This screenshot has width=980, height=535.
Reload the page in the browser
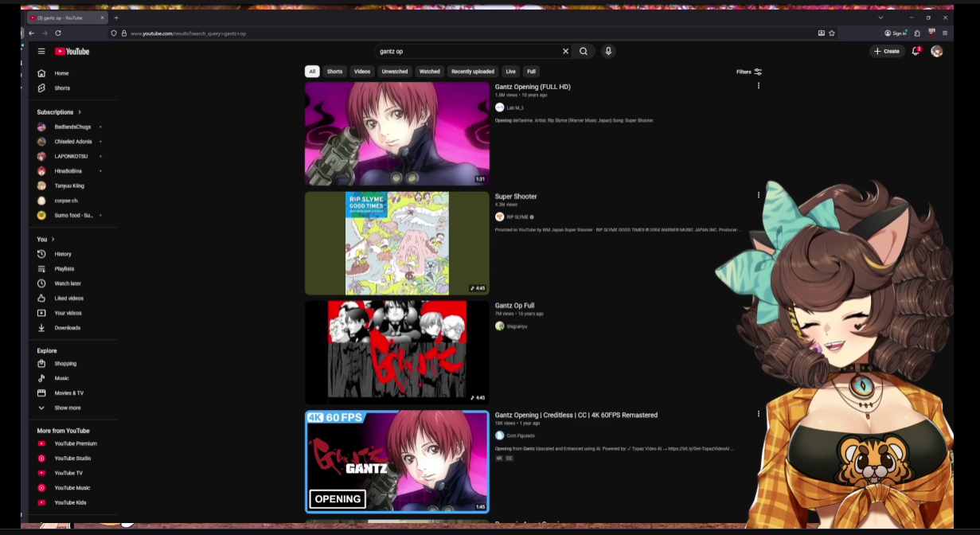58,33
